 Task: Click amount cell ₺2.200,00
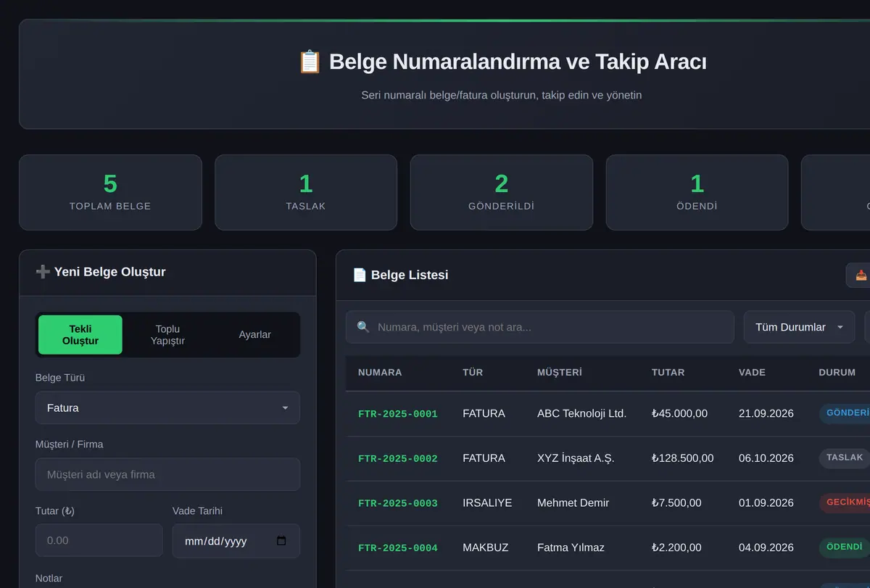(x=676, y=547)
